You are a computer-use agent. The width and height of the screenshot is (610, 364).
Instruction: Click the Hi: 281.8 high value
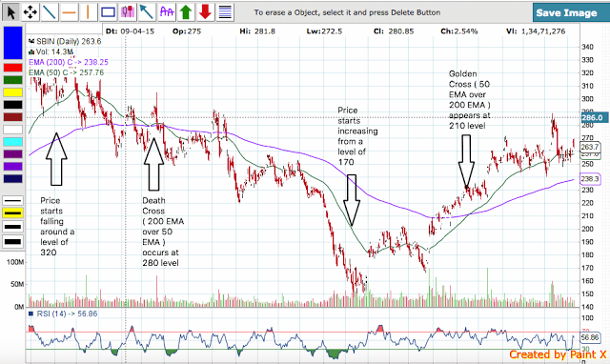(x=257, y=31)
